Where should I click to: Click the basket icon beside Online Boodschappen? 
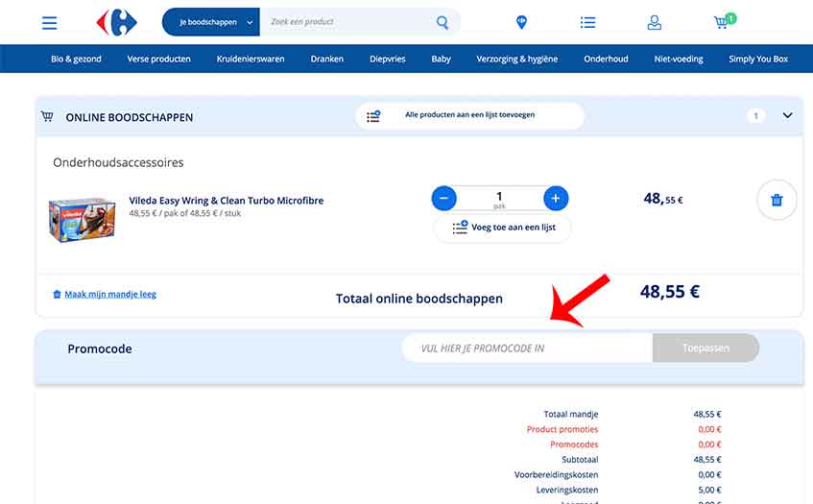pyautogui.click(x=47, y=116)
